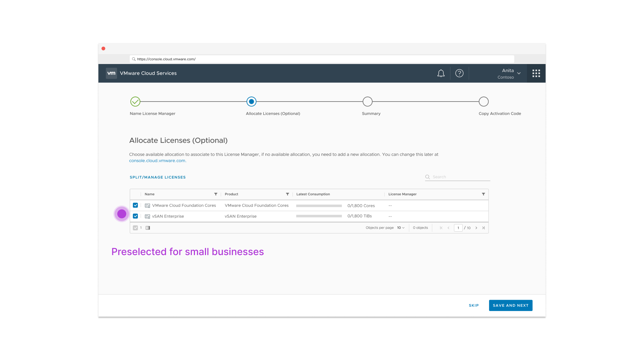Toggle the column visibility icon in footer
Viewport: 644px width, 362px height.
pos(148,228)
